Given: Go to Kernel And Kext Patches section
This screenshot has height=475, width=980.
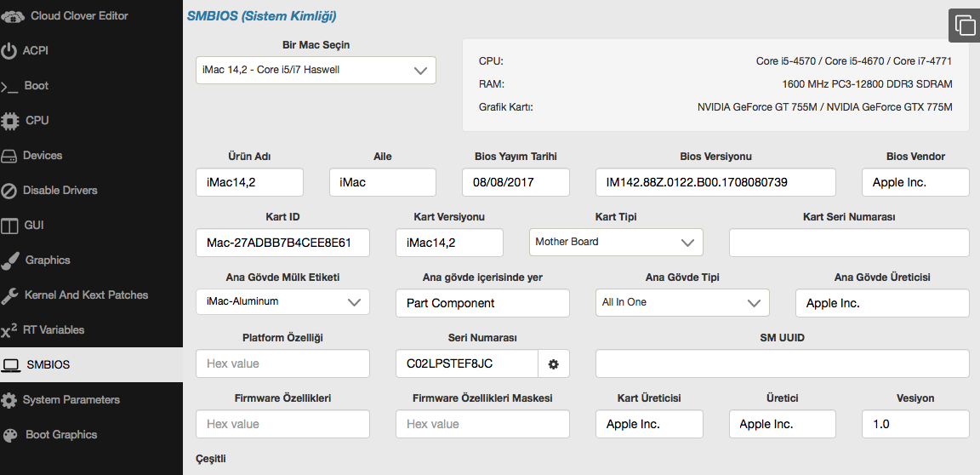Looking at the screenshot, I should point(86,295).
